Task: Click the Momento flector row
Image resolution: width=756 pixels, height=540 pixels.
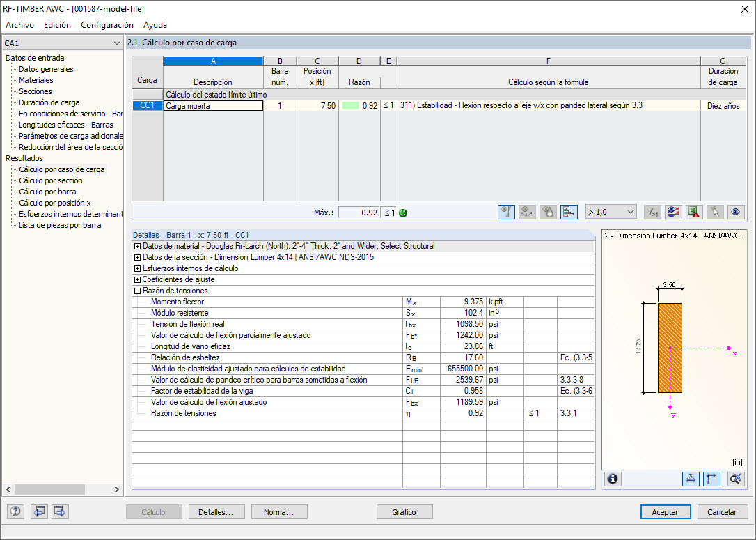Action: click(363, 302)
